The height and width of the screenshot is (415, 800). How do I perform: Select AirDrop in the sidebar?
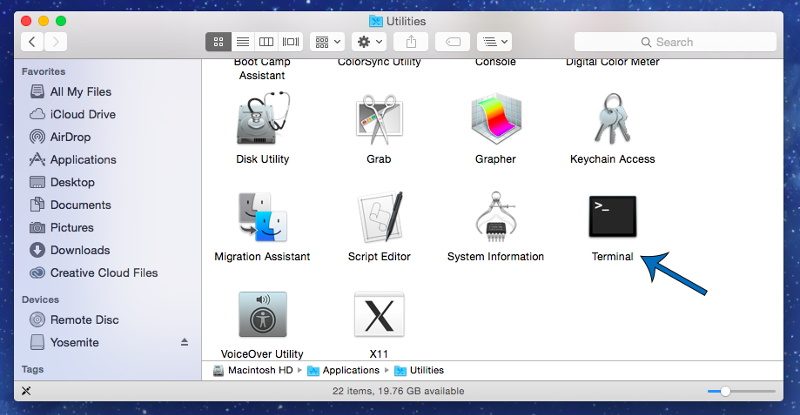(x=60, y=137)
